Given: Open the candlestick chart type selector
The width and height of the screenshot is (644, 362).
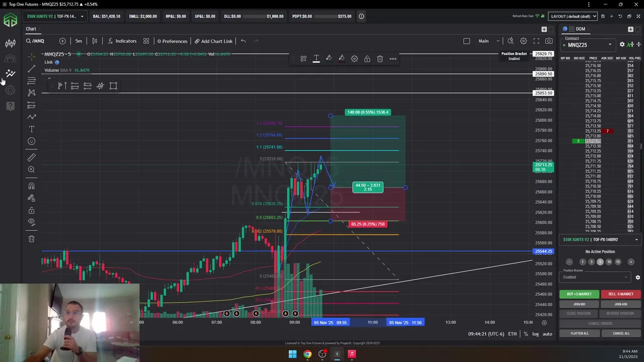Looking at the screenshot, I should coord(95,41).
